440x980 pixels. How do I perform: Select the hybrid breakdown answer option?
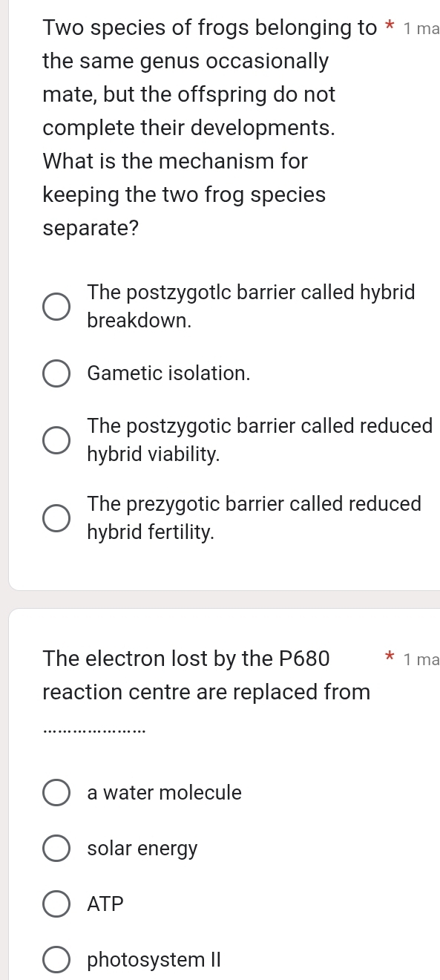point(56,306)
